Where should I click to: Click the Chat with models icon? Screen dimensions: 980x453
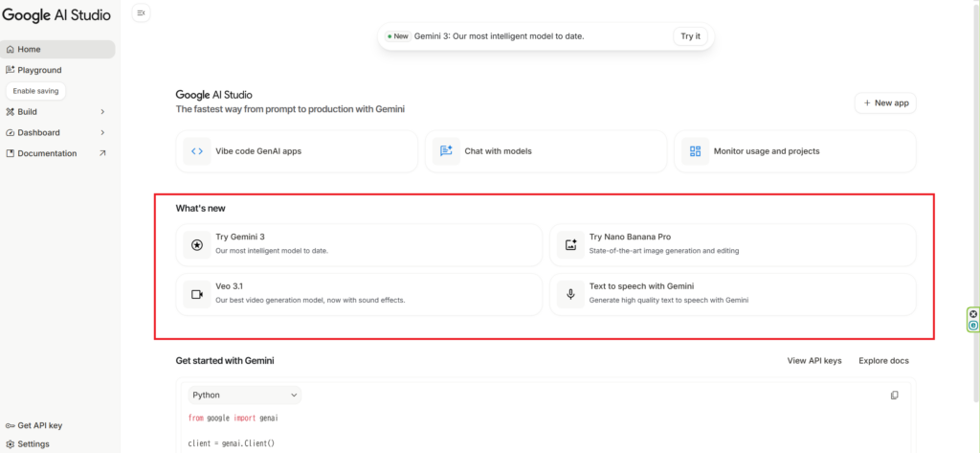point(445,151)
